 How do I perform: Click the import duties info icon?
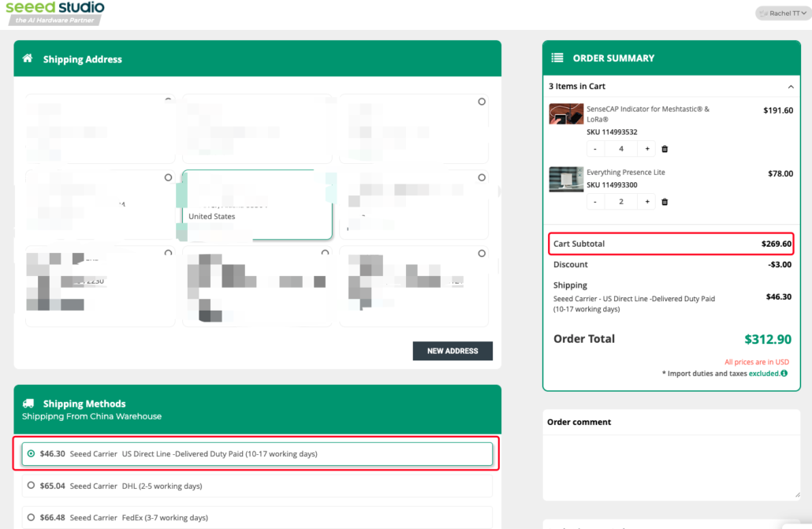pos(784,374)
